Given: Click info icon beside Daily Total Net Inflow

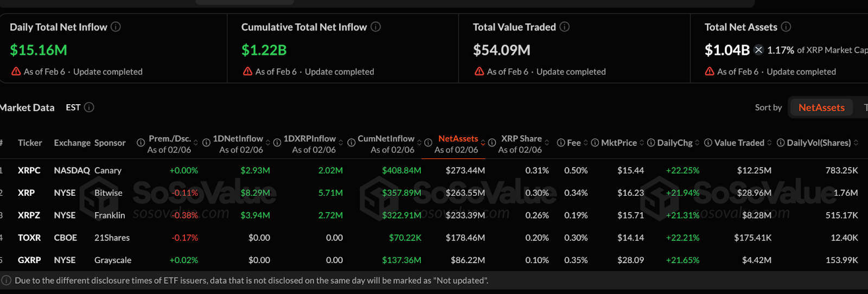Looking at the screenshot, I should click(x=116, y=27).
